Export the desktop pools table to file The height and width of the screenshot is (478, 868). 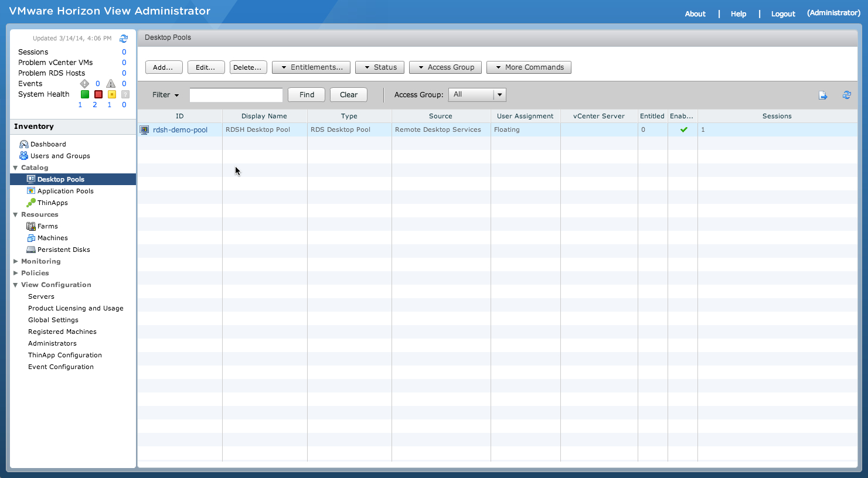pos(823,94)
